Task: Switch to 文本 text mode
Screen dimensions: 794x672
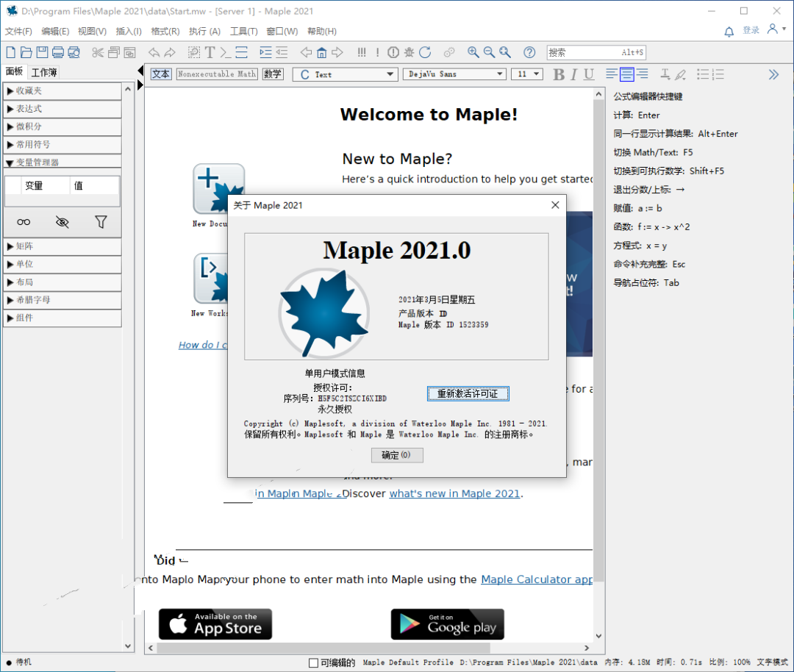Action: coord(161,74)
